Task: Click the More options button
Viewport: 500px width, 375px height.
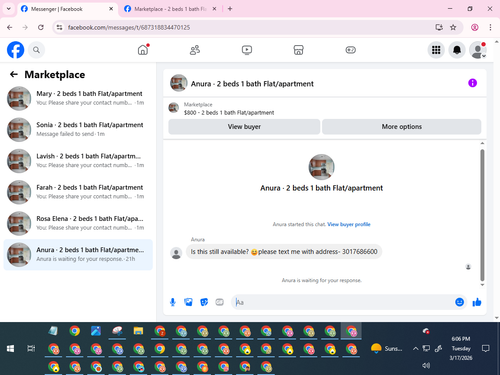Action: click(x=402, y=127)
